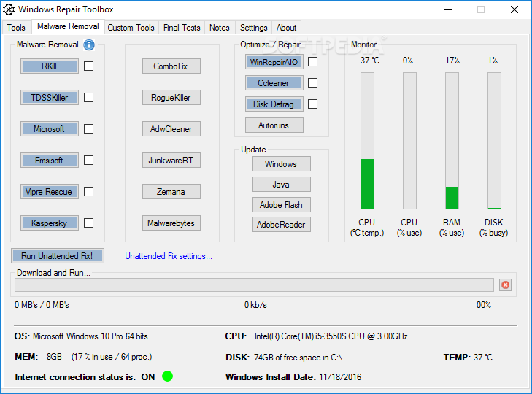Click the Download and Run progress bar
Viewport: 532px width, 394px height.
254,285
